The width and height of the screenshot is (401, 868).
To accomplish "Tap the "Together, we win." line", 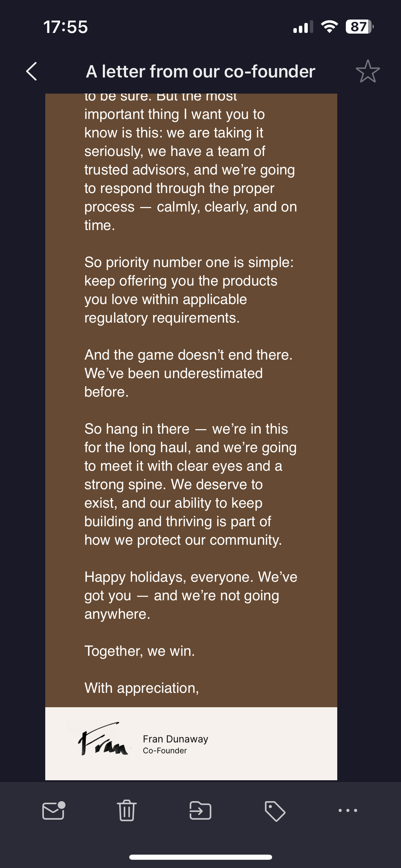I will 139,651.
